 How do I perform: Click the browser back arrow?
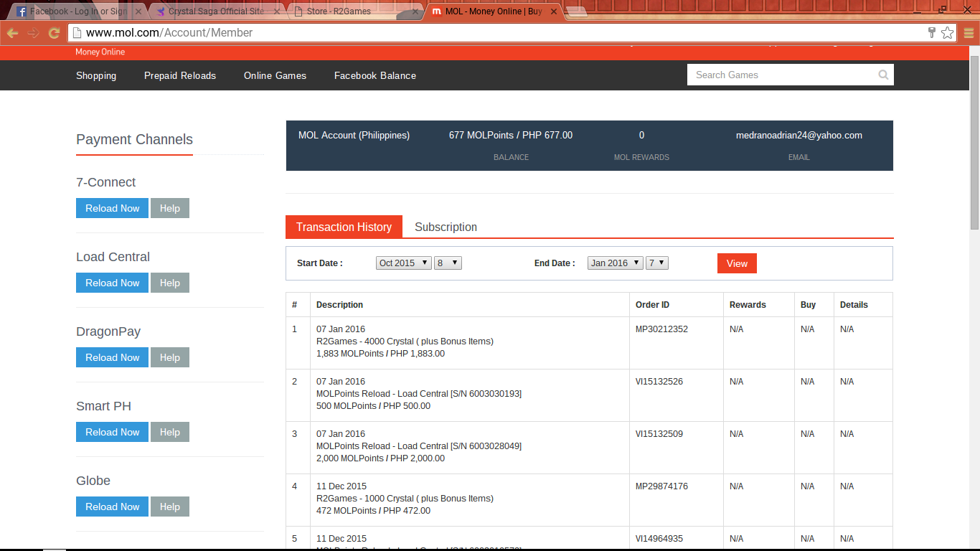(x=13, y=33)
